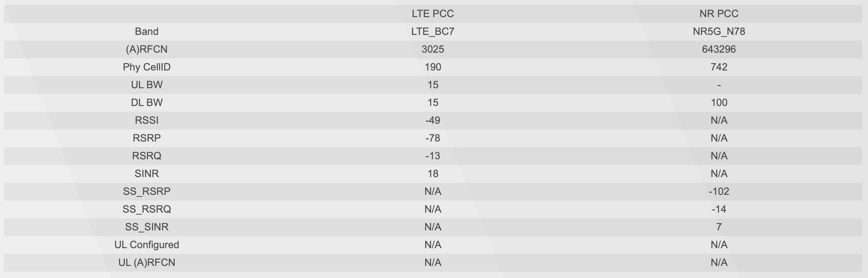Select the SS_SINR value 7

pos(719,227)
